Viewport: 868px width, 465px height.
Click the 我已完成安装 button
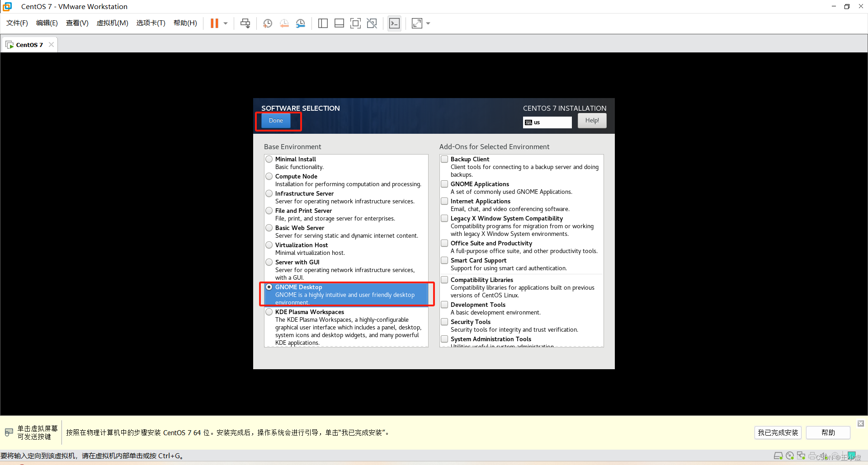tap(778, 432)
